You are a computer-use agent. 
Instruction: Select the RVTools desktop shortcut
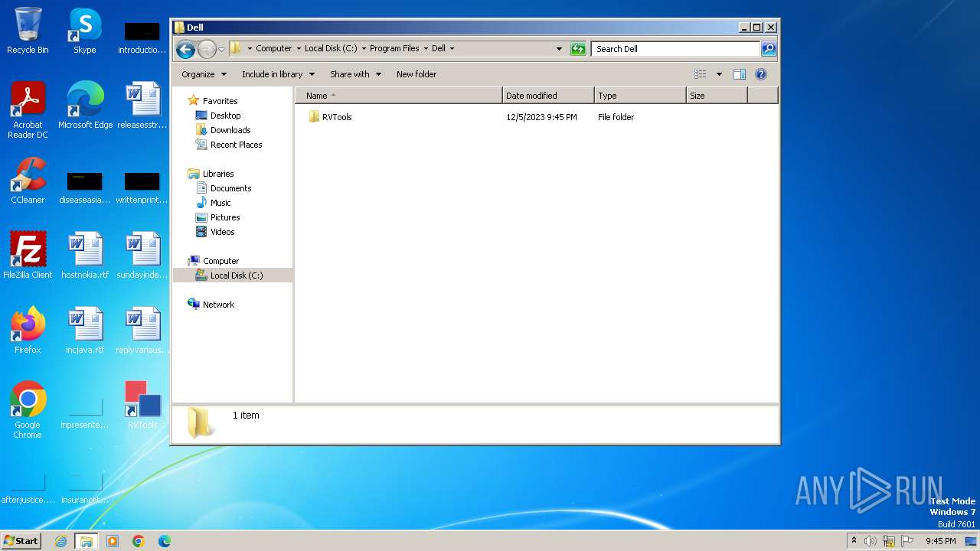click(142, 406)
